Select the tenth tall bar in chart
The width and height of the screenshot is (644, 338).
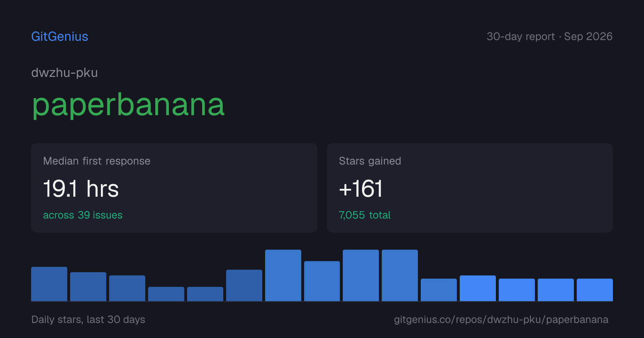[400, 275]
